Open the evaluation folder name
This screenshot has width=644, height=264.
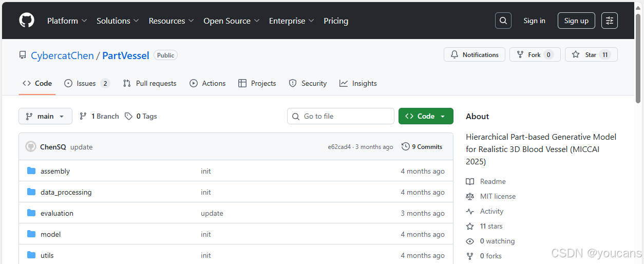click(57, 213)
